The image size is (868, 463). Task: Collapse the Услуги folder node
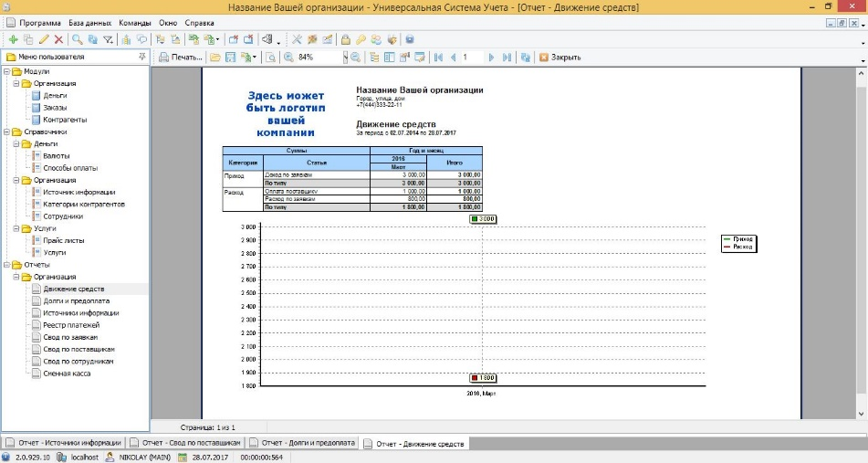point(16,228)
